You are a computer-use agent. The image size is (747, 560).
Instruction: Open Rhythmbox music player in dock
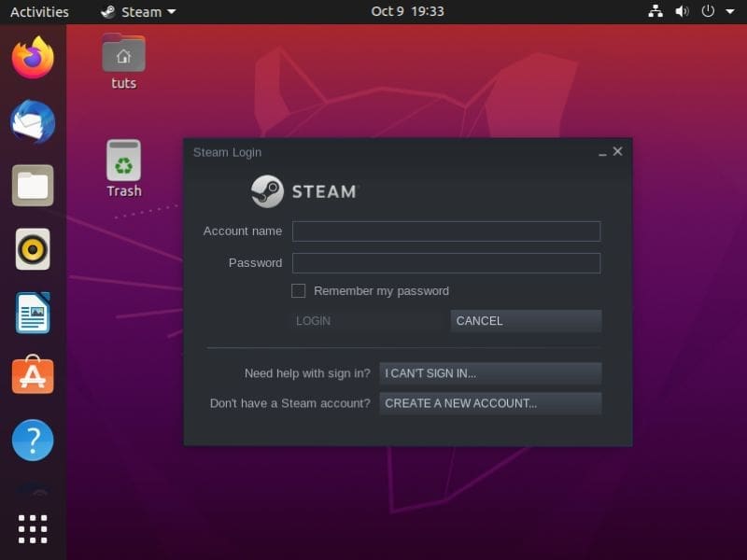click(x=33, y=249)
